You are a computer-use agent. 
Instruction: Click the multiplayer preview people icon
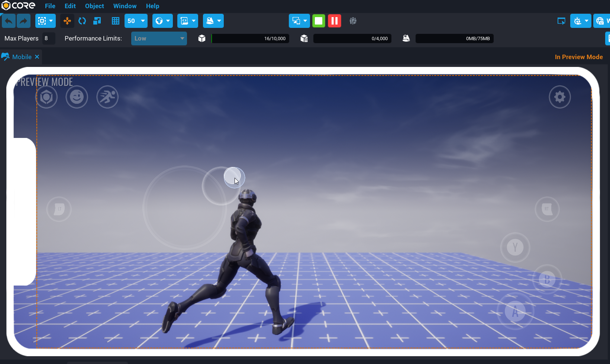click(x=353, y=21)
